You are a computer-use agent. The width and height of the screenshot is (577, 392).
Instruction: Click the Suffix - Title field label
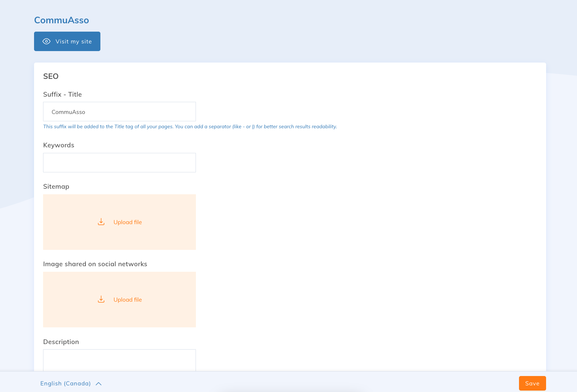[x=63, y=95]
